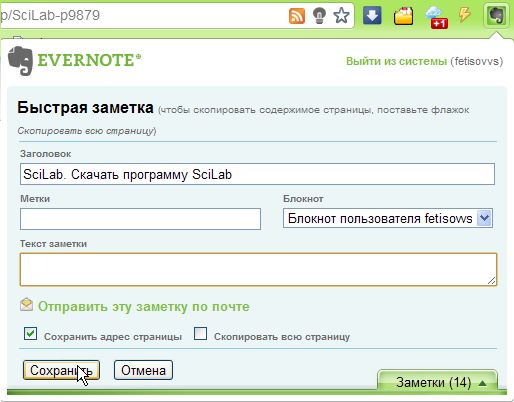The height and width of the screenshot is (402, 514).
Task: Click the cloud +1 extension icon
Action: [x=436, y=17]
